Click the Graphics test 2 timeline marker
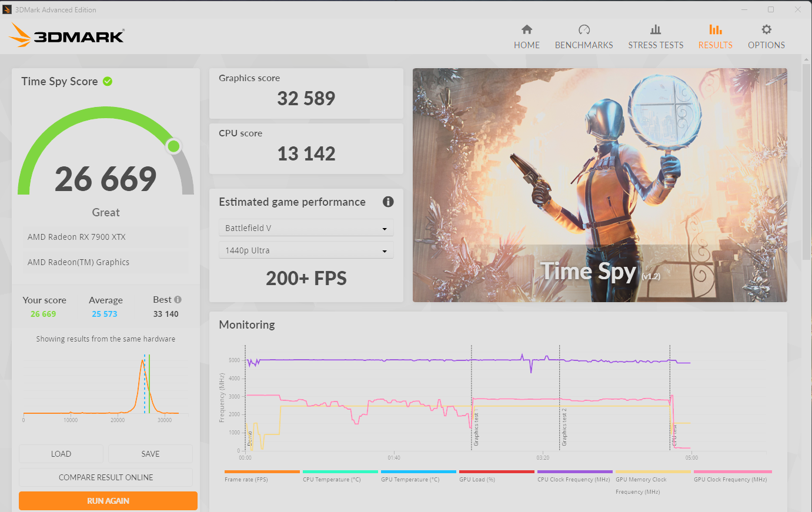 tap(564, 427)
